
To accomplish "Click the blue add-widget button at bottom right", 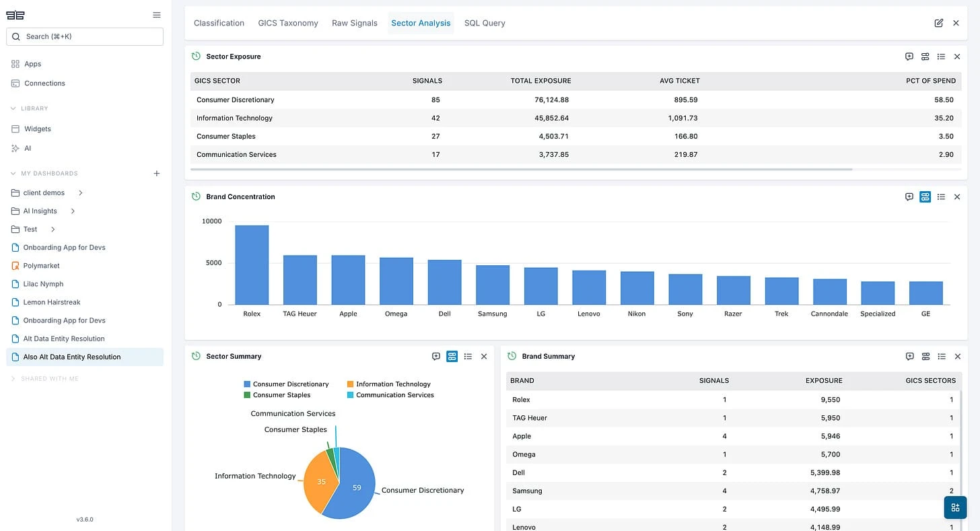I will coord(955,507).
